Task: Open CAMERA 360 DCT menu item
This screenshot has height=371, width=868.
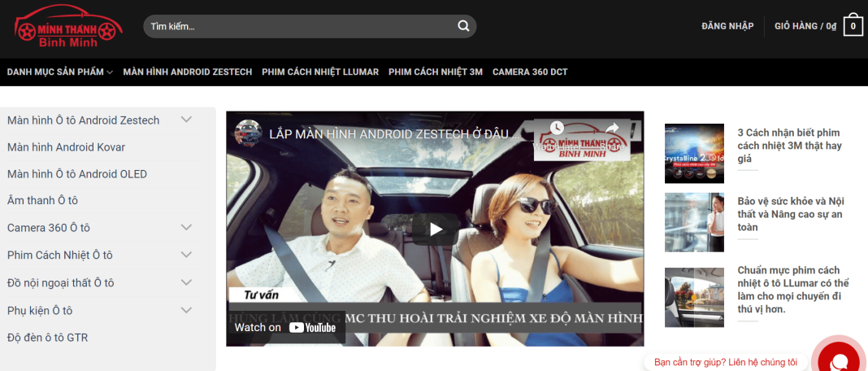Action: pyautogui.click(x=530, y=72)
